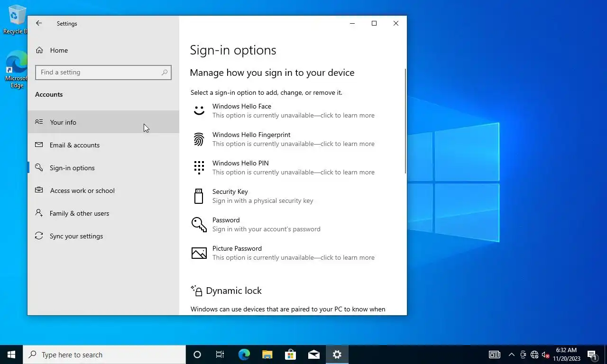Expand Windows Hello Face option

click(293, 111)
